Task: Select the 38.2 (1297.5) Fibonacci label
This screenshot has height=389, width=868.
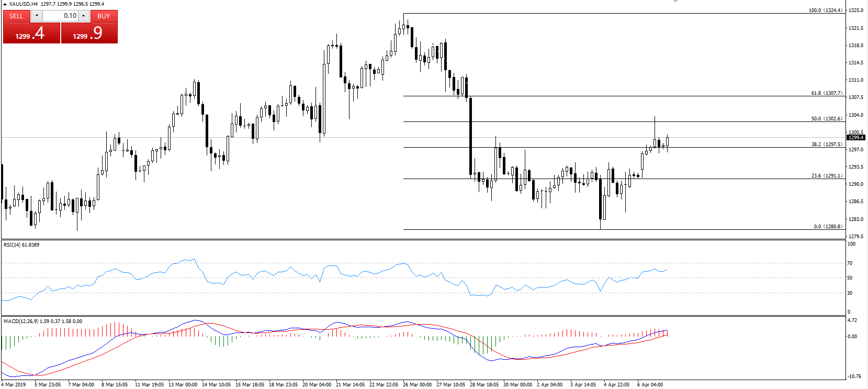Action: (827, 144)
